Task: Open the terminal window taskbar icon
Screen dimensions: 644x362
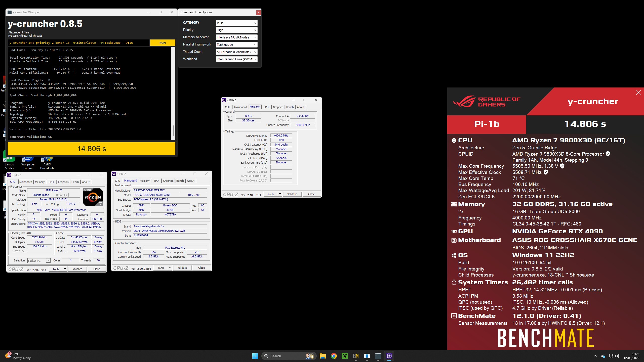Action: tap(378, 356)
